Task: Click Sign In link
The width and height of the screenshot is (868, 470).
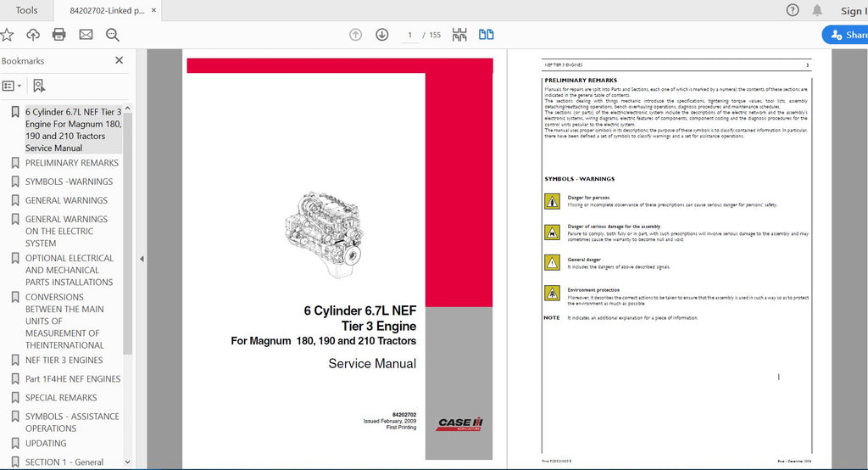Action: point(854,10)
